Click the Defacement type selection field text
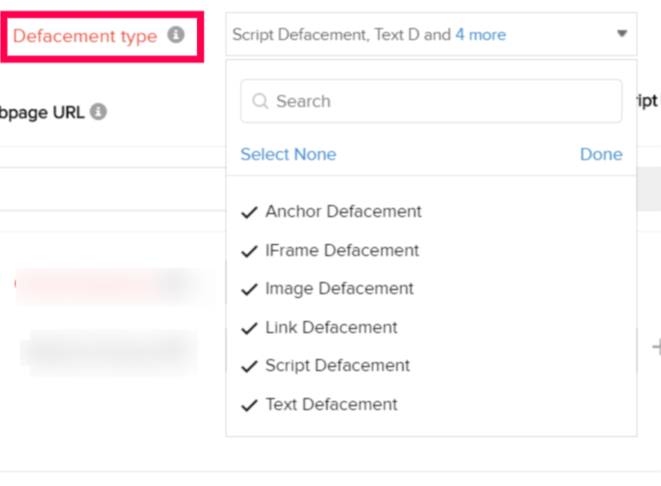The image size is (661, 486). [x=340, y=35]
